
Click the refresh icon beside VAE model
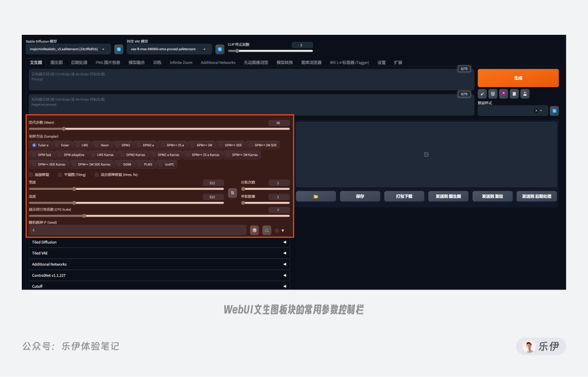[x=220, y=49]
